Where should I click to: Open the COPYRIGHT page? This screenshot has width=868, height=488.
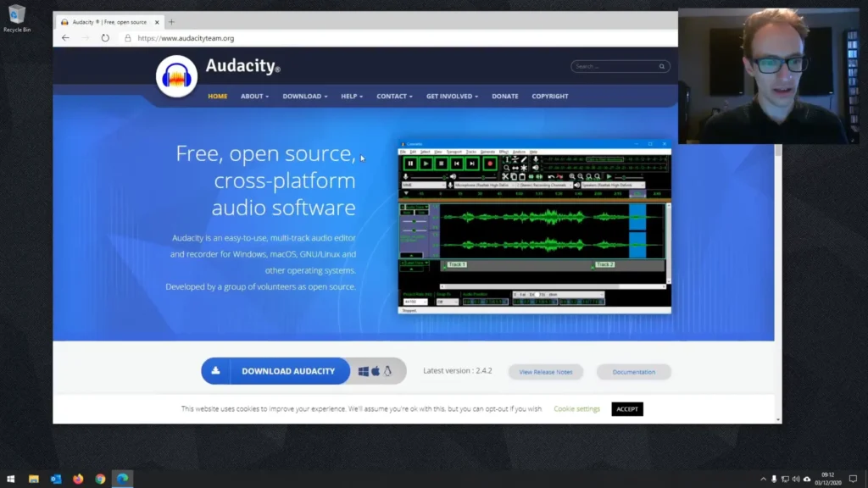point(549,97)
